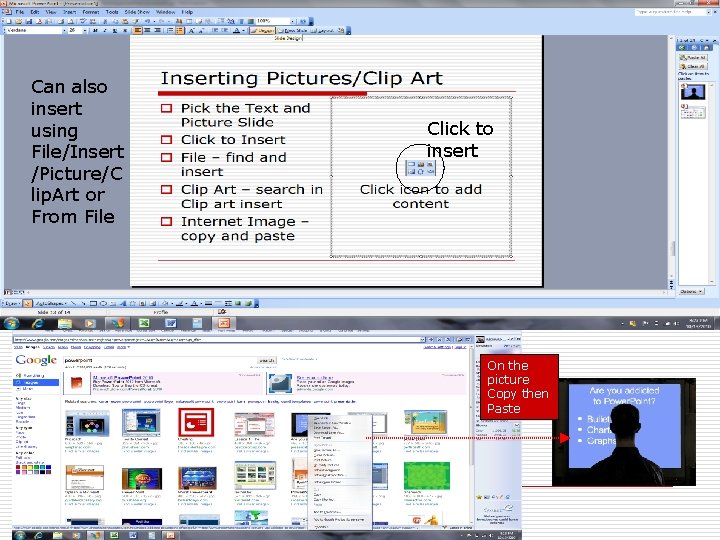Select the Rectangle drawing tool

click(x=93, y=304)
